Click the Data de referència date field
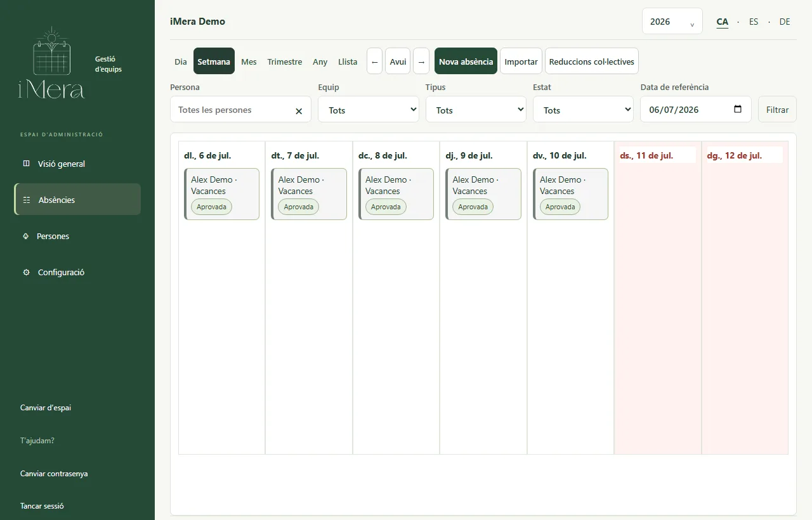This screenshot has width=812, height=520. [696, 109]
